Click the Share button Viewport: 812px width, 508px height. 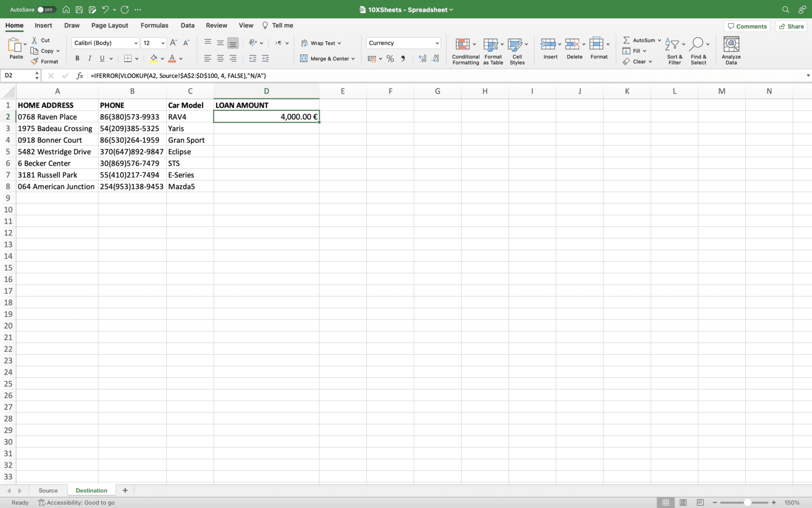coord(790,26)
